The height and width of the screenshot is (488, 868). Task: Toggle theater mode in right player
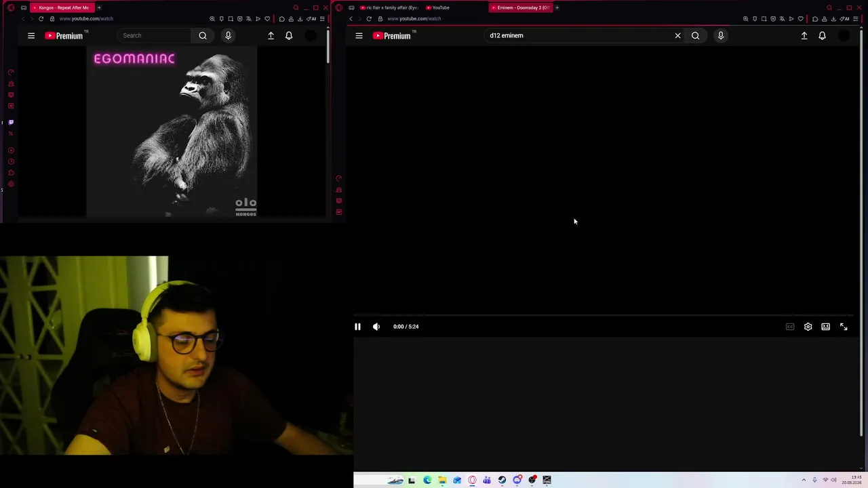click(x=825, y=327)
